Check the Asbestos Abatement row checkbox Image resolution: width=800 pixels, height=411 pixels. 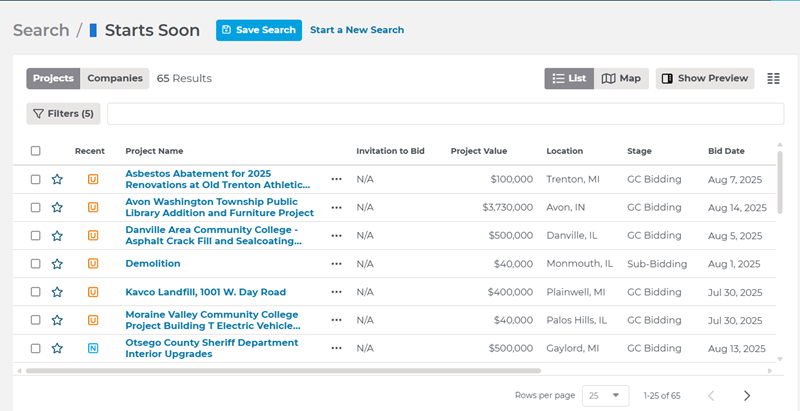tap(35, 179)
